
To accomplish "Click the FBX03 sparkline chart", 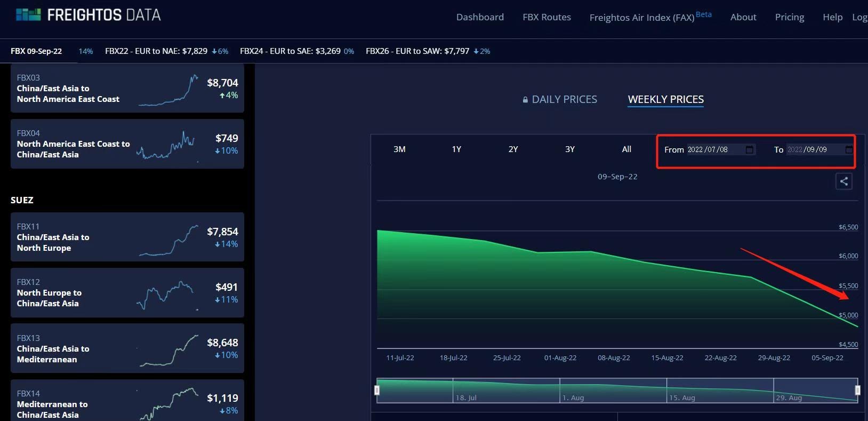I will tap(168, 90).
